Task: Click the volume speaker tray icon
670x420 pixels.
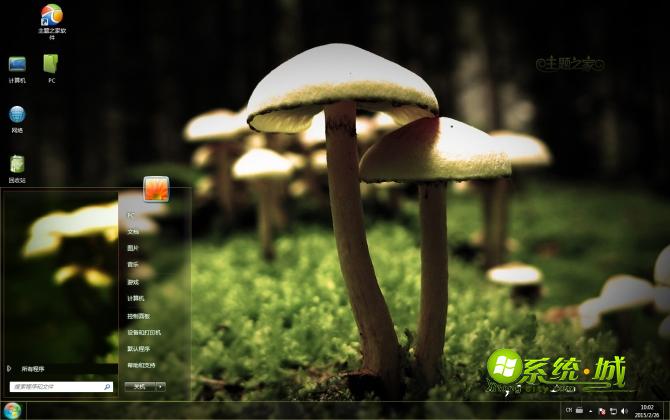Action: coord(625,410)
